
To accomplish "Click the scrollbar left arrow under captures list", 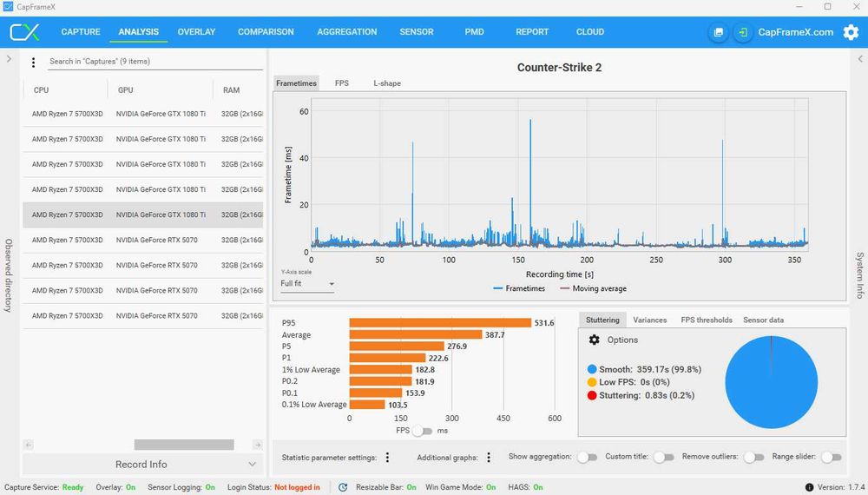I will coord(29,445).
